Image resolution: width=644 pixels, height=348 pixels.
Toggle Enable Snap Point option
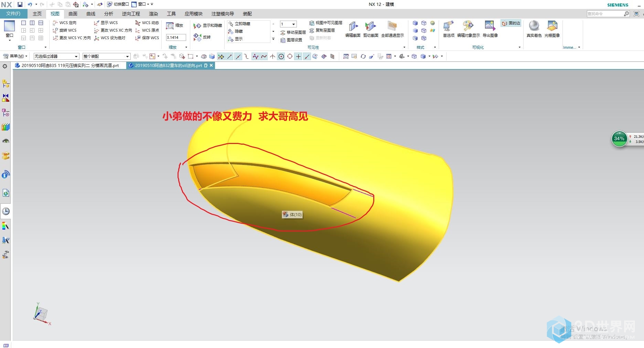pyautogui.click(x=221, y=56)
